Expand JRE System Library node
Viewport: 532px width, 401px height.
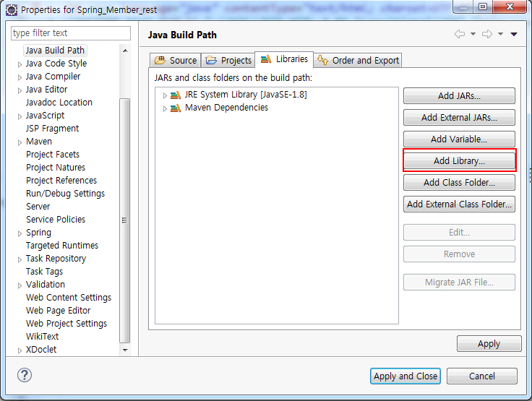(165, 95)
